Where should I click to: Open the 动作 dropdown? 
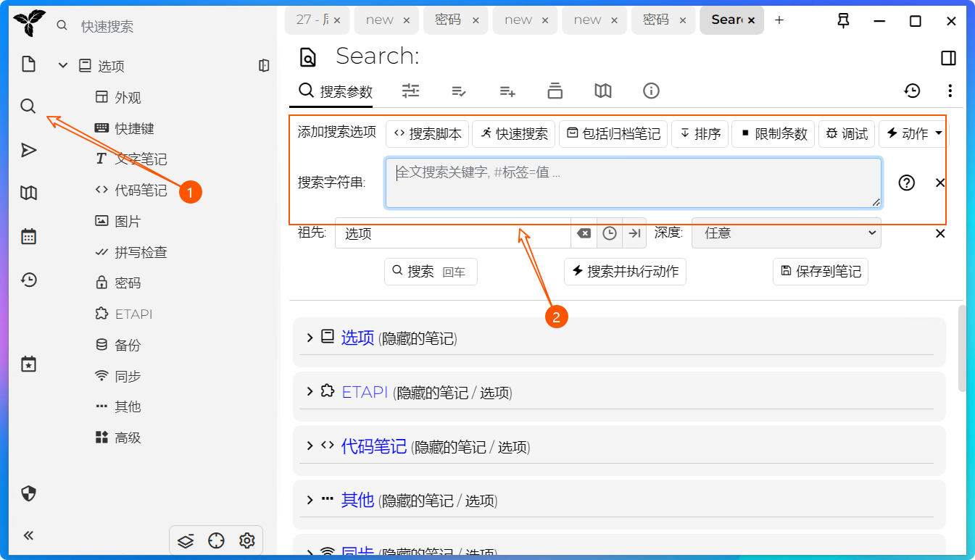(x=913, y=133)
